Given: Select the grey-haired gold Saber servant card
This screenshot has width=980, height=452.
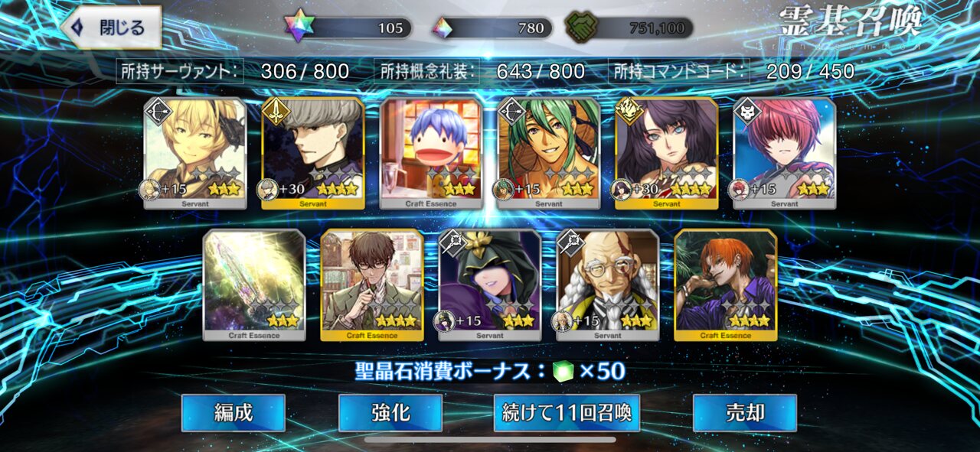Looking at the screenshot, I should coord(313,153).
